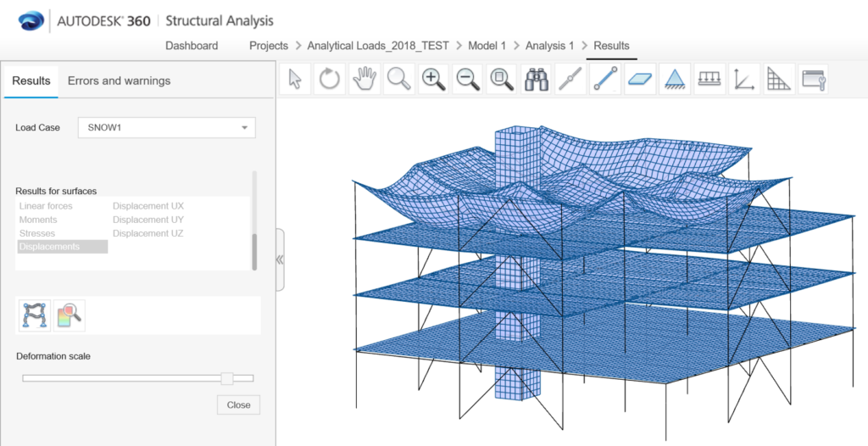Screen dimensions: 868x446
Task: Activate the rotate view tool
Action: tap(330, 80)
